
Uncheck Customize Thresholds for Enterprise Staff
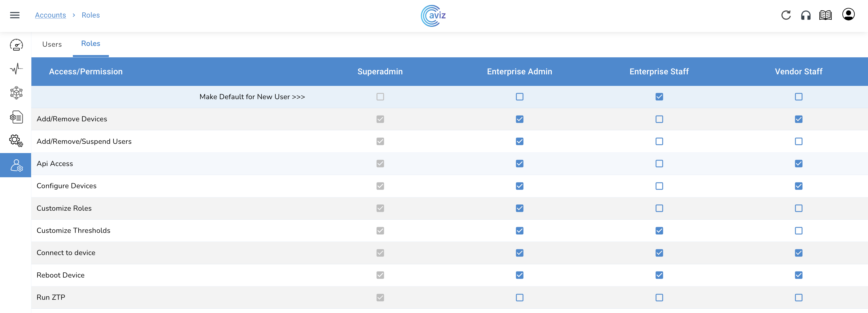click(659, 231)
